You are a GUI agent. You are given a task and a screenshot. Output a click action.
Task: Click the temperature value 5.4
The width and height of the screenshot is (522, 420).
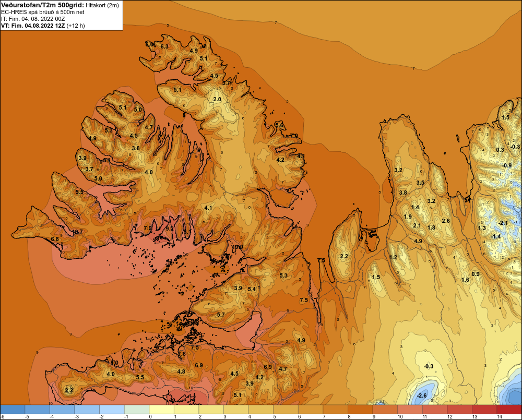252,289
